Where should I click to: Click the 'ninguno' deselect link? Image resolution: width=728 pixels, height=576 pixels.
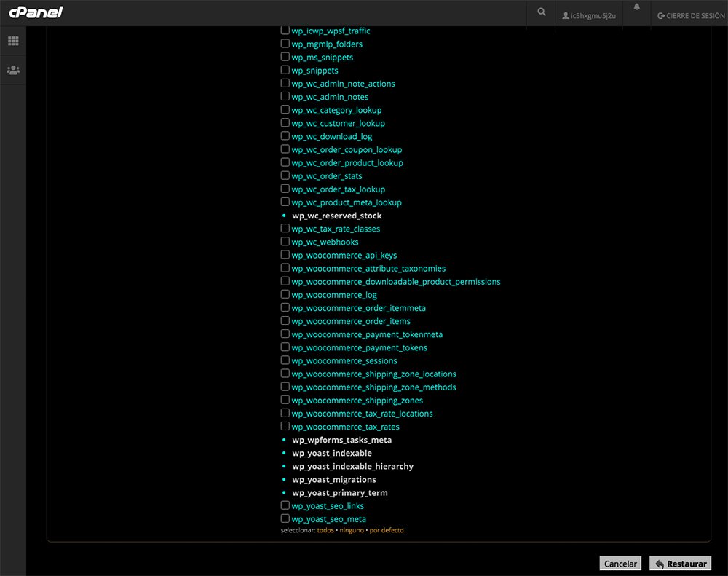point(352,530)
